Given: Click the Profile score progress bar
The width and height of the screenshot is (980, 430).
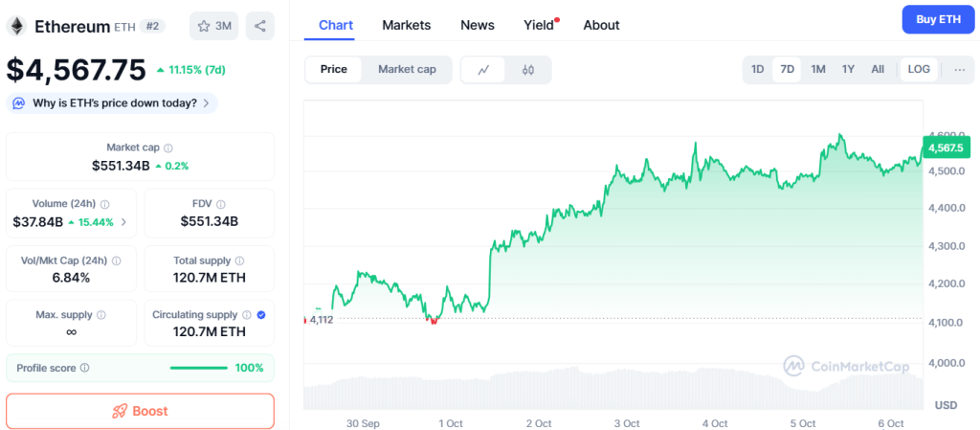Looking at the screenshot, I should click(x=198, y=368).
